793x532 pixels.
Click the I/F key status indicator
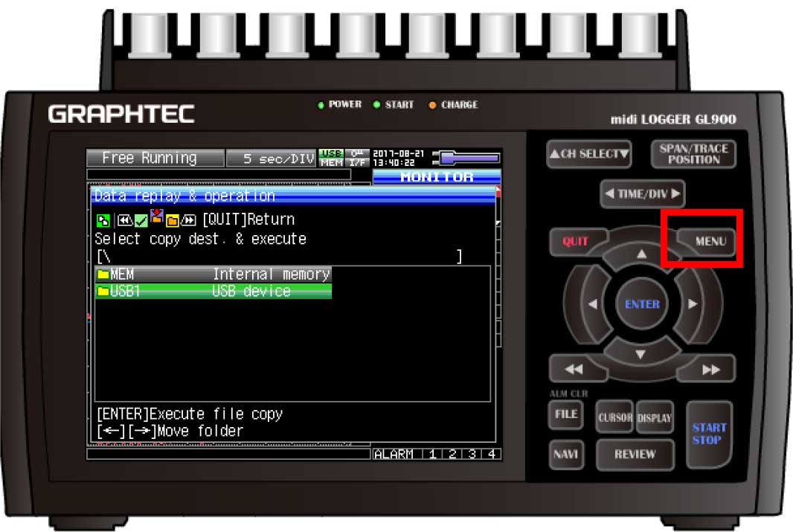357,158
